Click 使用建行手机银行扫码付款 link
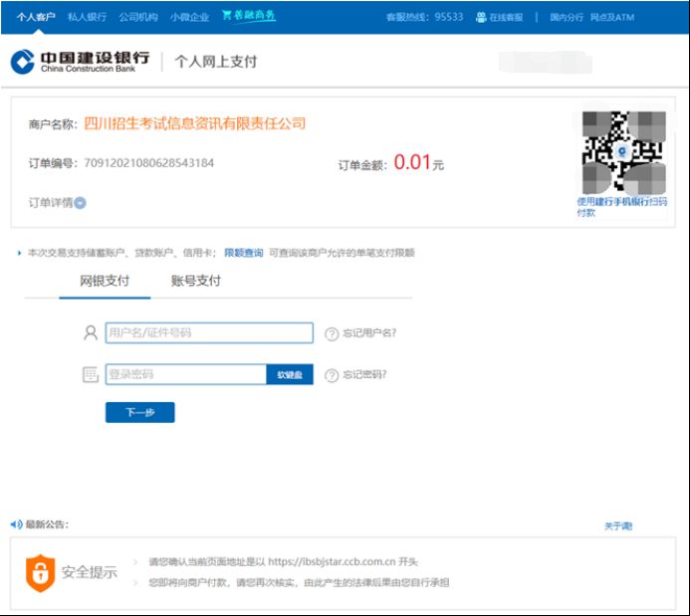 (x=621, y=207)
